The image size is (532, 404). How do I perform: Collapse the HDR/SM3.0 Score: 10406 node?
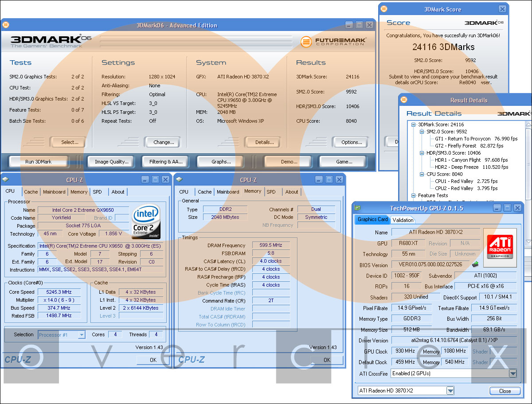[x=422, y=153]
